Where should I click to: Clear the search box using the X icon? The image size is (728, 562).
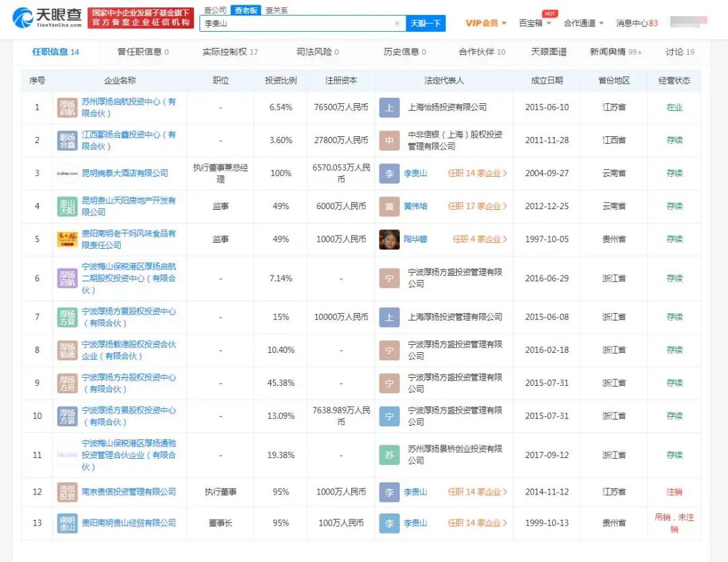[397, 24]
